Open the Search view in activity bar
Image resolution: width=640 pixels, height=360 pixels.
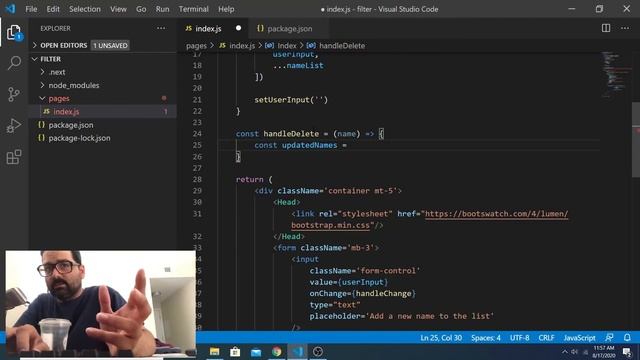14,63
